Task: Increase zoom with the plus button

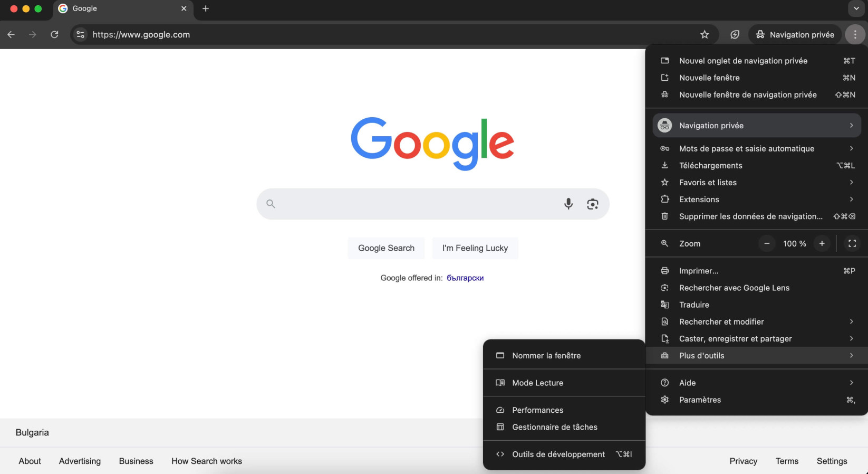Action: pos(822,243)
